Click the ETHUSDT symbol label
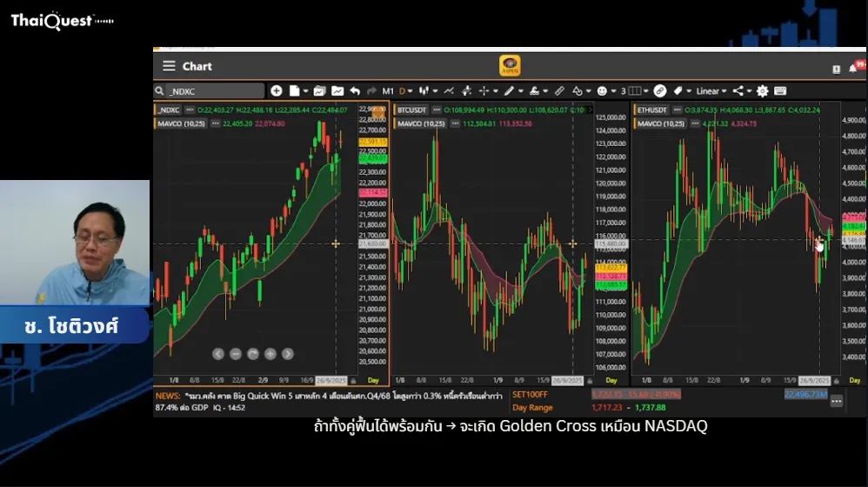 pos(652,110)
